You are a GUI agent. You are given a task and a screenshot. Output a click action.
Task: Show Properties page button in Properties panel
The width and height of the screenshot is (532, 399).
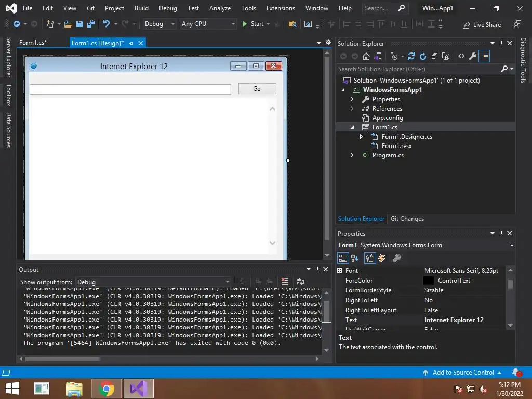click(369, 258)
